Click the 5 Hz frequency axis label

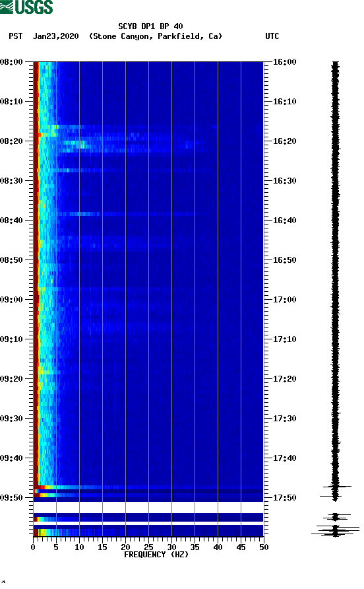(x=56, y=547)
